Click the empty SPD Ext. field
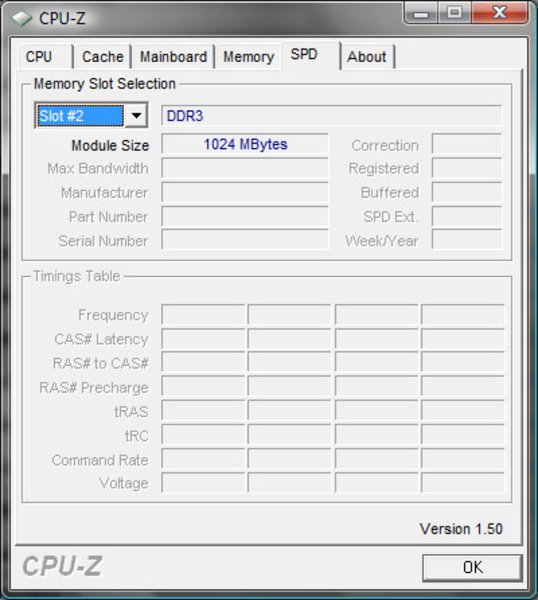Image resolution: width=538 pixels, height=600 pixels. [x=467, y=216]
